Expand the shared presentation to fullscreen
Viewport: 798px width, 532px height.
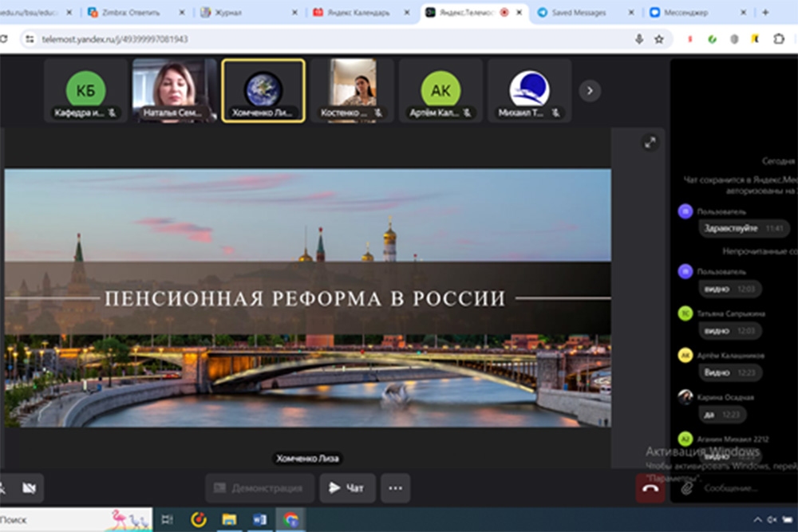[x=650, y=143]
